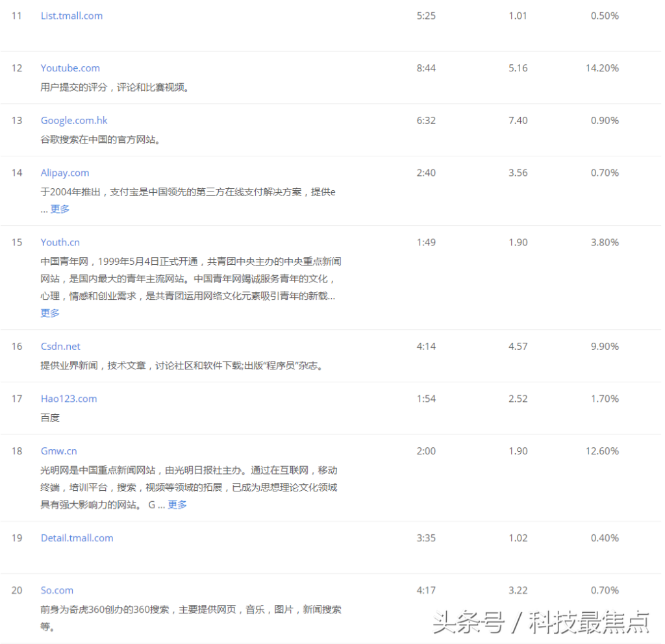
Task: Open the Detail.tmall.com link
Action: pos(77,538)
